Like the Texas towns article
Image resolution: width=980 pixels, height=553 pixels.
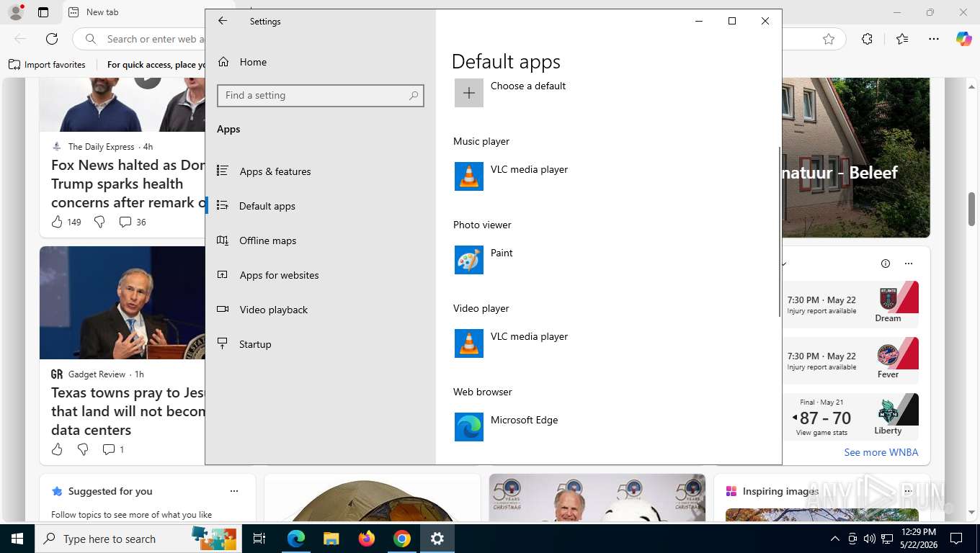58,449
